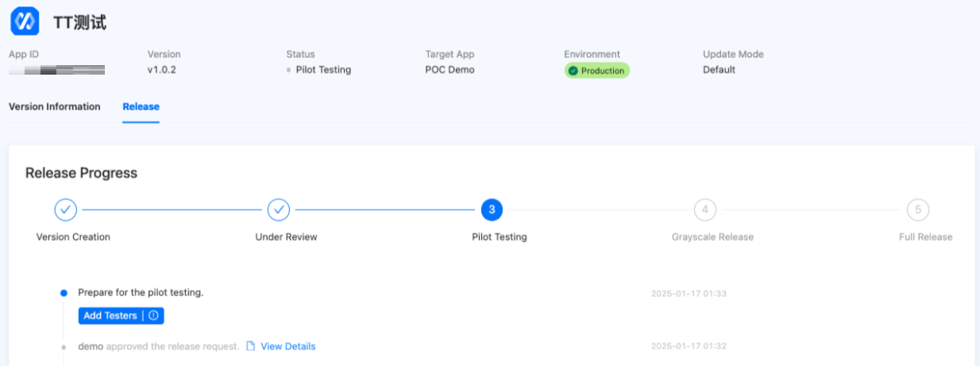The height and width of the screenshot is (366, 980).
Task: Open the View Details link
Action: click(287, 346)
